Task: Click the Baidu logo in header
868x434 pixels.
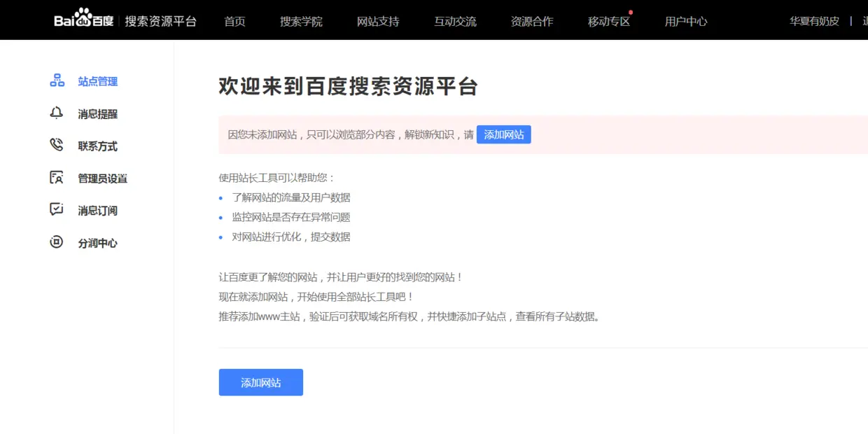Action: (84, 19)
